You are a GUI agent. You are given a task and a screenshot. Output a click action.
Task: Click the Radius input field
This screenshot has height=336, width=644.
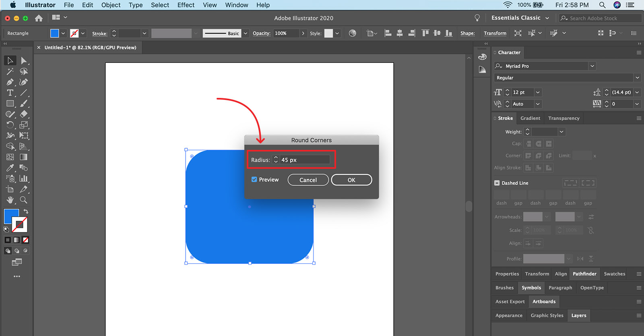click(305, 160)
